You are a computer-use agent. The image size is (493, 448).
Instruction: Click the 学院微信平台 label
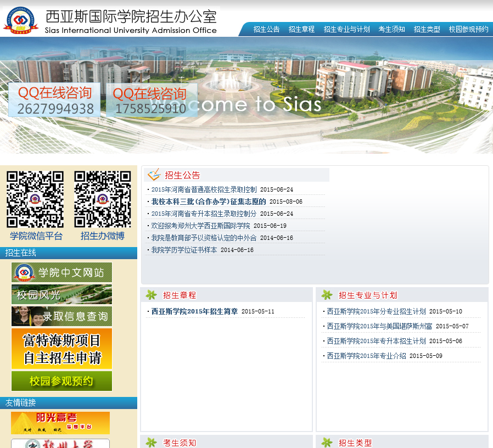tap(36, 236)
